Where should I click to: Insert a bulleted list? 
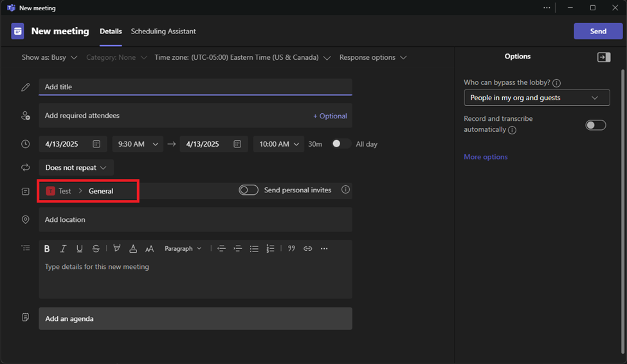coord(254,248)
